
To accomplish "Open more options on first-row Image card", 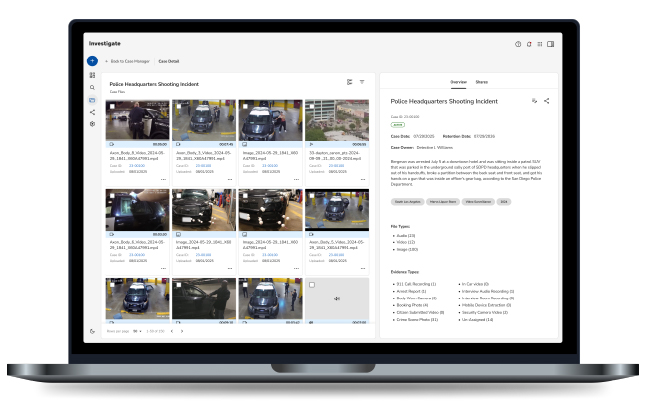I will (296, 179).
